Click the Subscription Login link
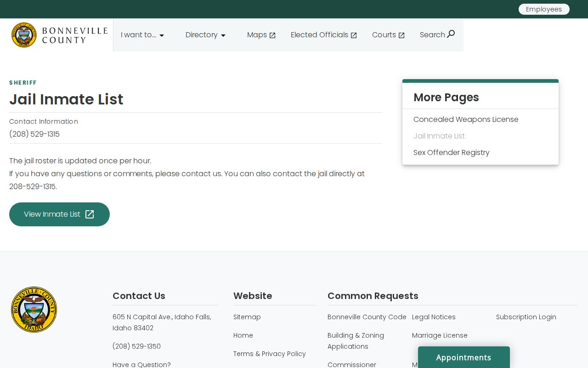The image size is (588, 368). pos(526,317)
